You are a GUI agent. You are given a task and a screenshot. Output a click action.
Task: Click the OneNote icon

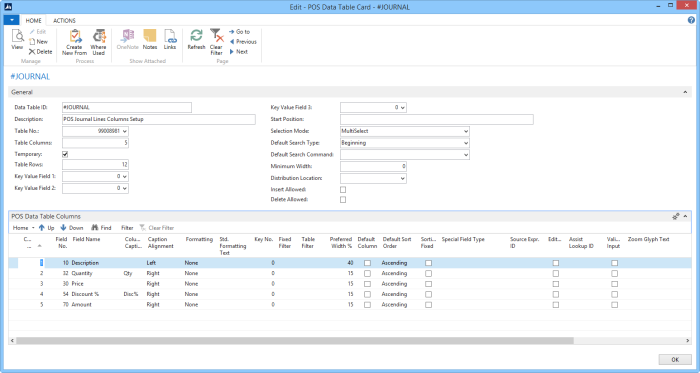(x=128, y=36)
